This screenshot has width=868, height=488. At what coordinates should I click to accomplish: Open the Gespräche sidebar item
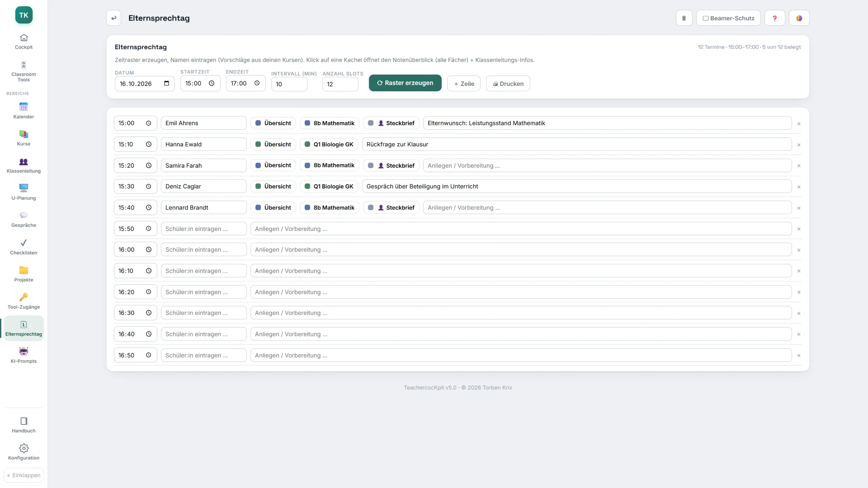(24, 219)
